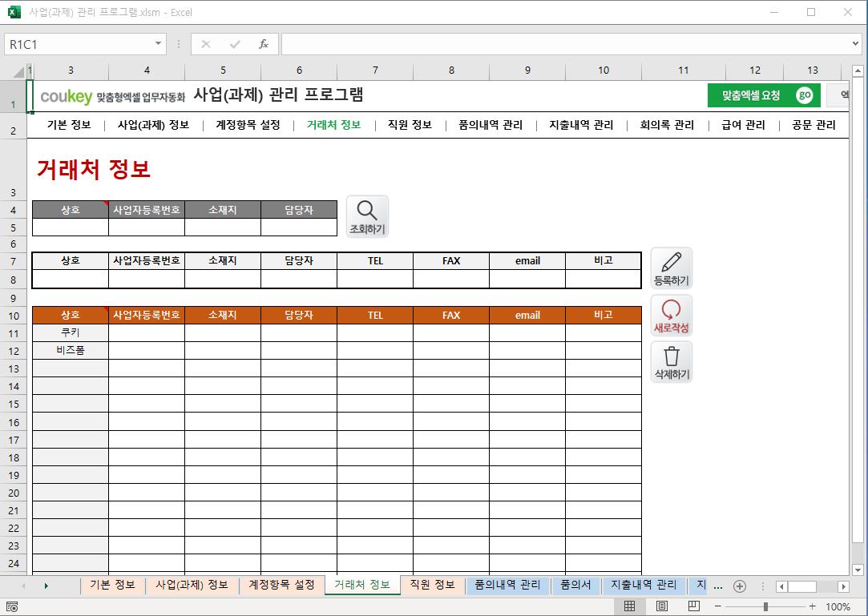This screenshot has width=868, height=616.
Task: Switch to the 품의내역 관리 sheet tab
Action: [x=507, y=585]
